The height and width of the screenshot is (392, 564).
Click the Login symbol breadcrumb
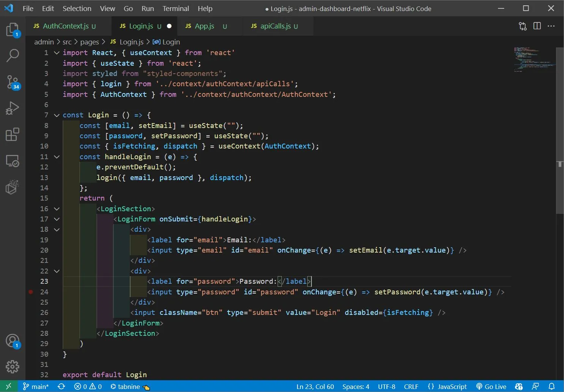pyautogui.click(x=166, y=42)
